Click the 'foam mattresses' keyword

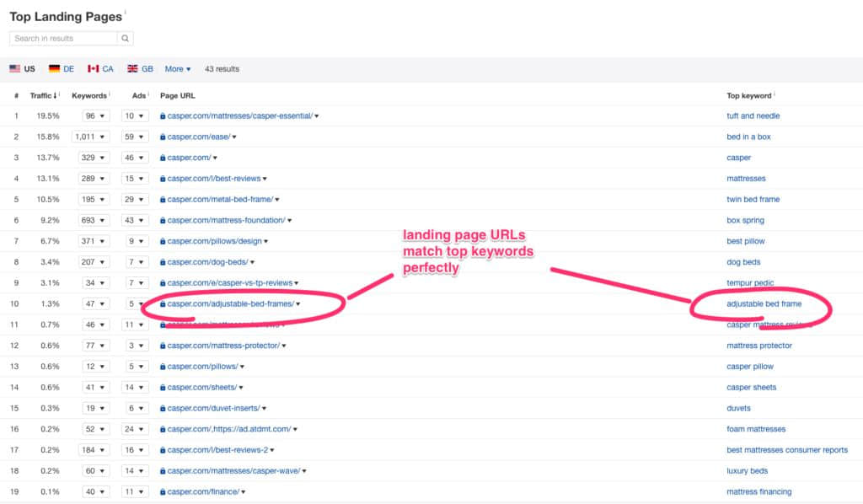coord(756,429)
